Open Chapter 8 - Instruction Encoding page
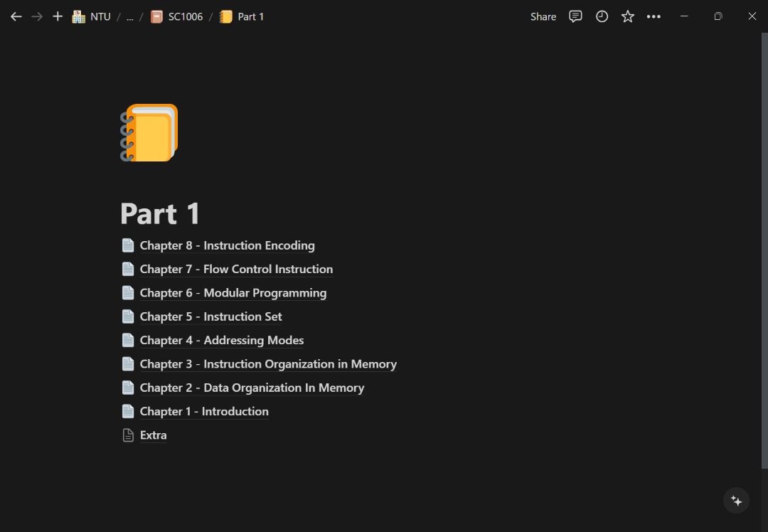 click(227, 245)
